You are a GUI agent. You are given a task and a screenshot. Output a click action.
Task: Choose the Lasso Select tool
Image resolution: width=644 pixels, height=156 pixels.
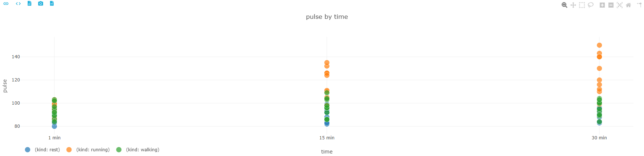click(x=591, y=5)
